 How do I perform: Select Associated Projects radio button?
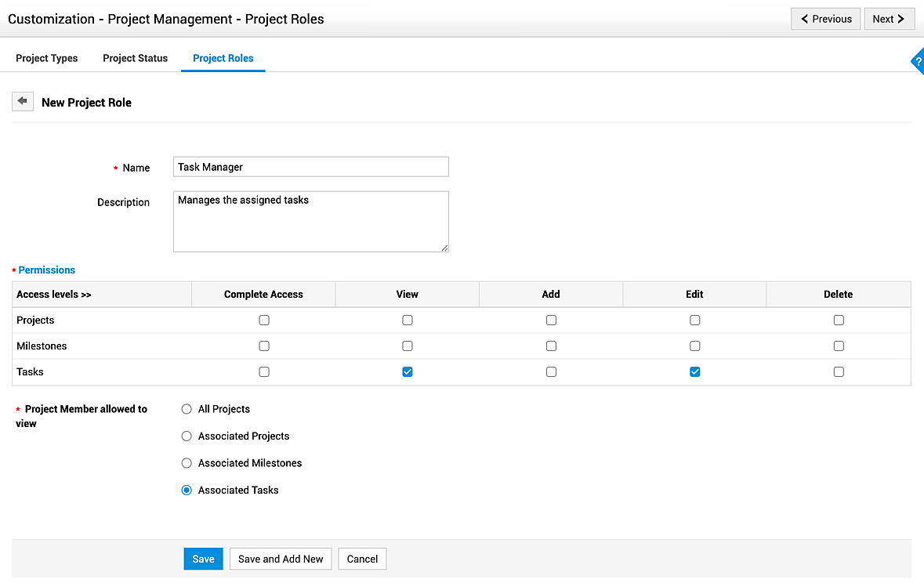pyautogui.click(x=187, y=436)
